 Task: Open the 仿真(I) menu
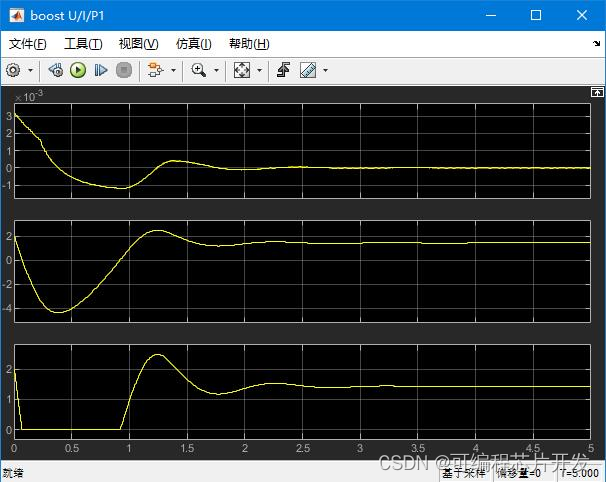[x=194, y=44]
